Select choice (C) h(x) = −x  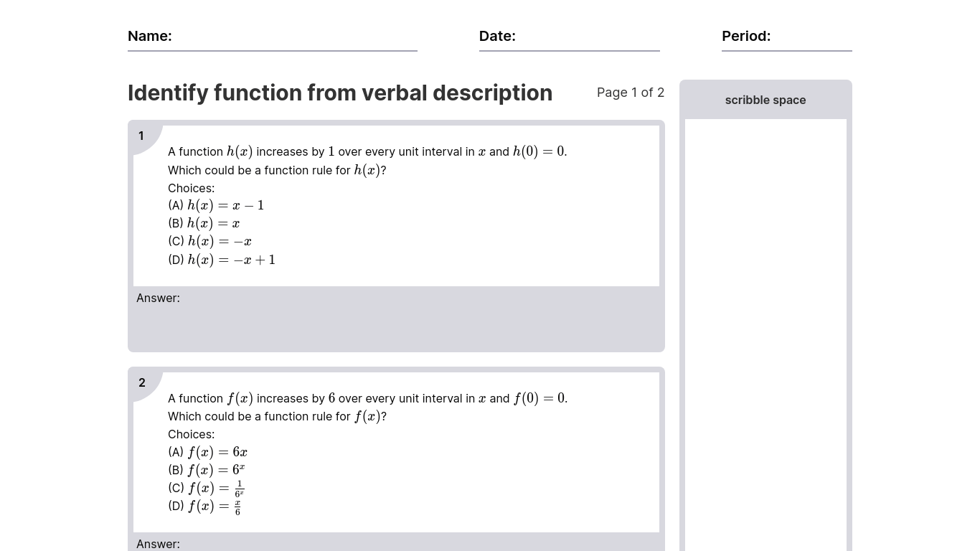click(x=209, y=241)
